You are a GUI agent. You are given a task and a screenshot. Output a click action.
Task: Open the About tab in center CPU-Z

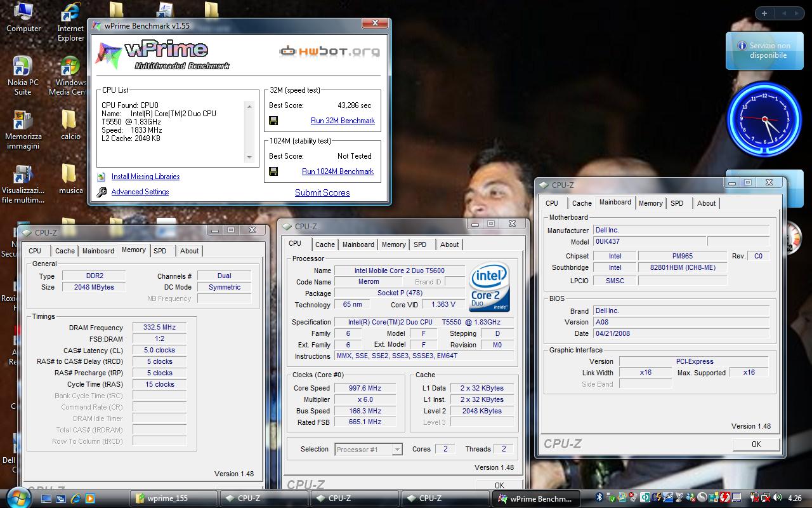(x=449, y=244)
